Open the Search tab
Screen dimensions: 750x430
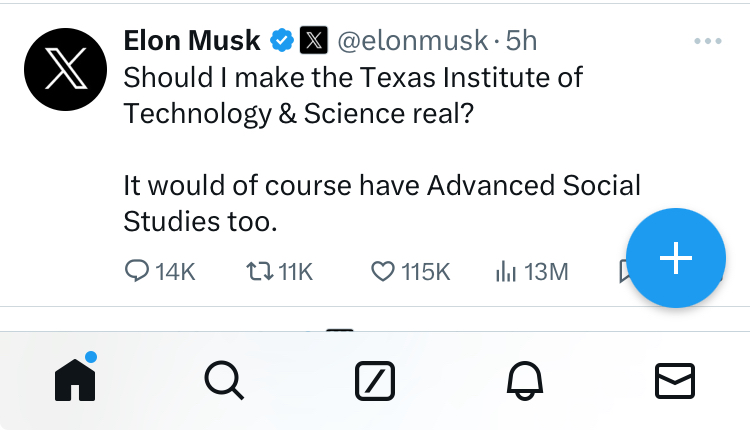(223, 380)
